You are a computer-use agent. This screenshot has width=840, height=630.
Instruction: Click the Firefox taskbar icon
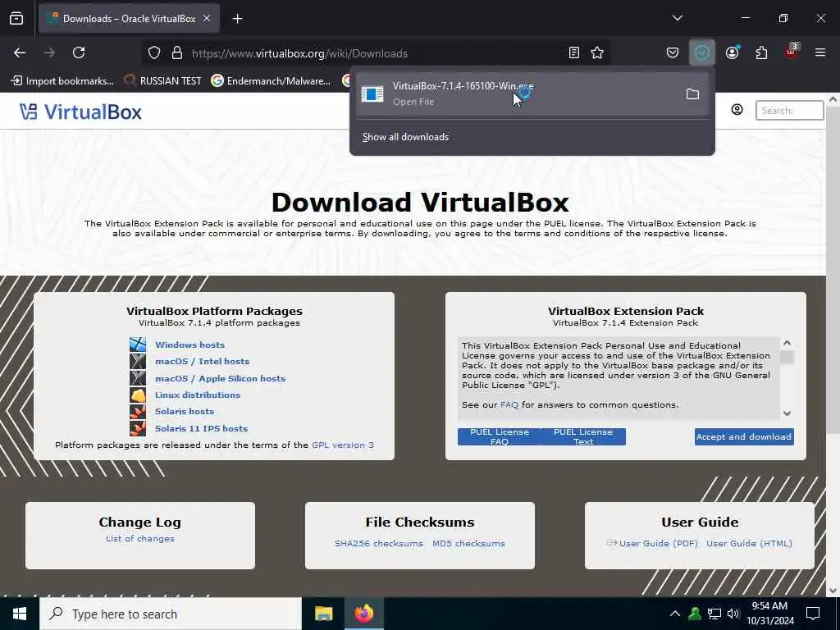coord(363,614)
